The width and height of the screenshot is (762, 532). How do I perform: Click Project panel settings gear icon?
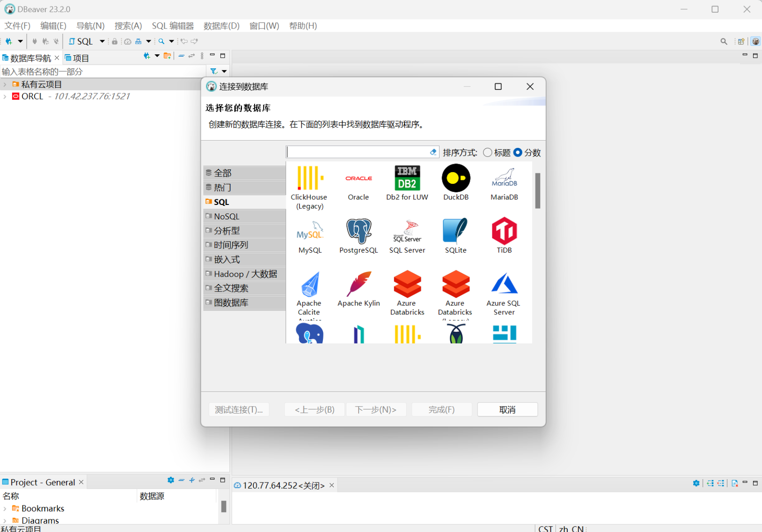[171, 480]
